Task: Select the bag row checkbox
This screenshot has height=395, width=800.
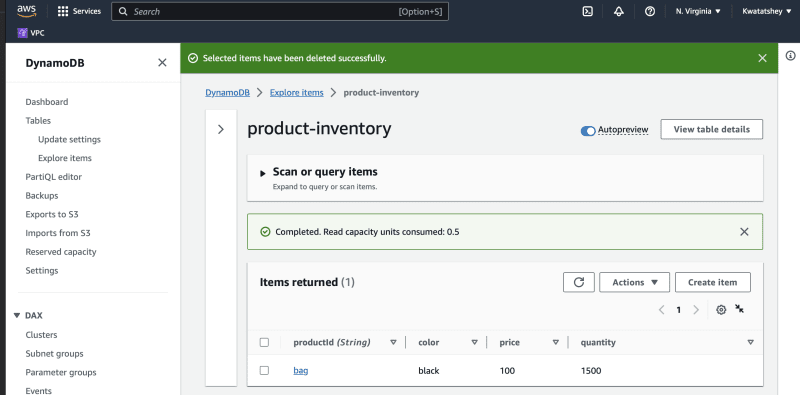Action: click(264, 371)
